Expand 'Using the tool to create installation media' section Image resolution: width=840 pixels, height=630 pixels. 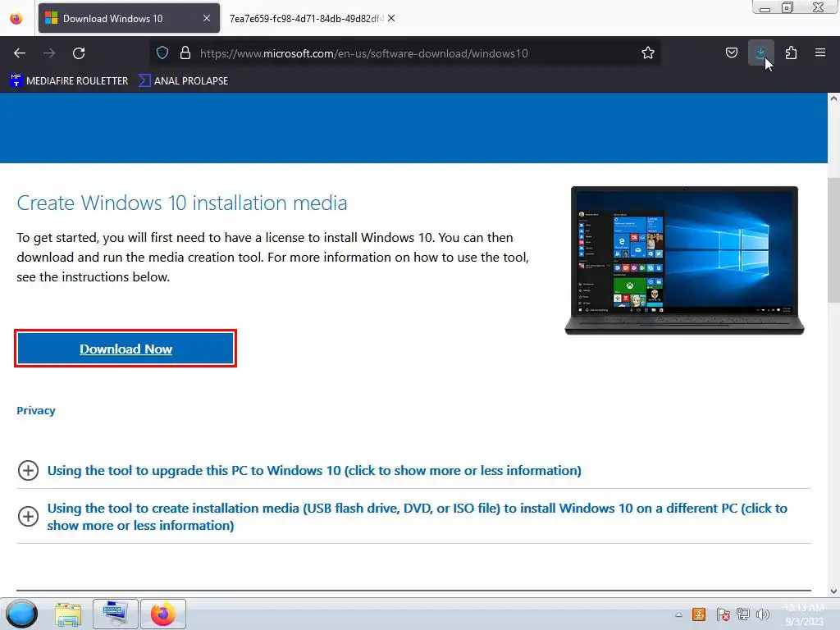[x=417, y=517]
